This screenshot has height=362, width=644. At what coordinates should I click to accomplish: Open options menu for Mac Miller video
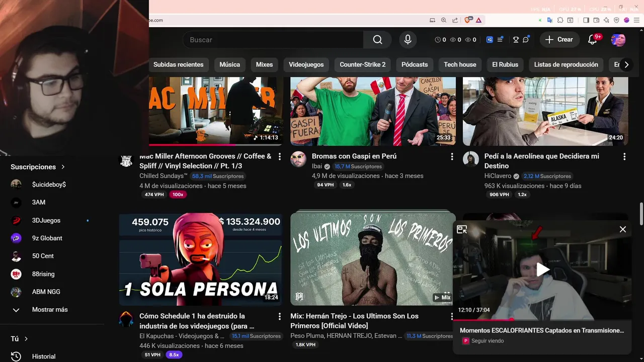280,157
